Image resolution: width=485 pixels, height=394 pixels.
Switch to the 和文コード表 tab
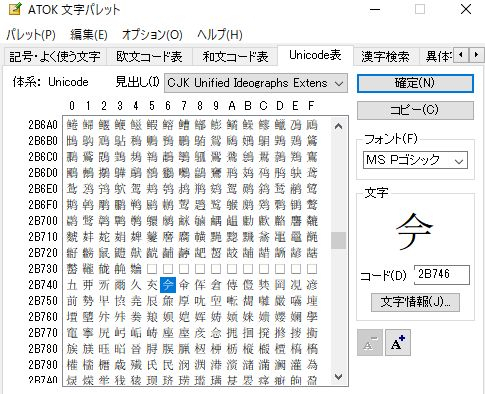pyautogui.click(x=235, y=56)
